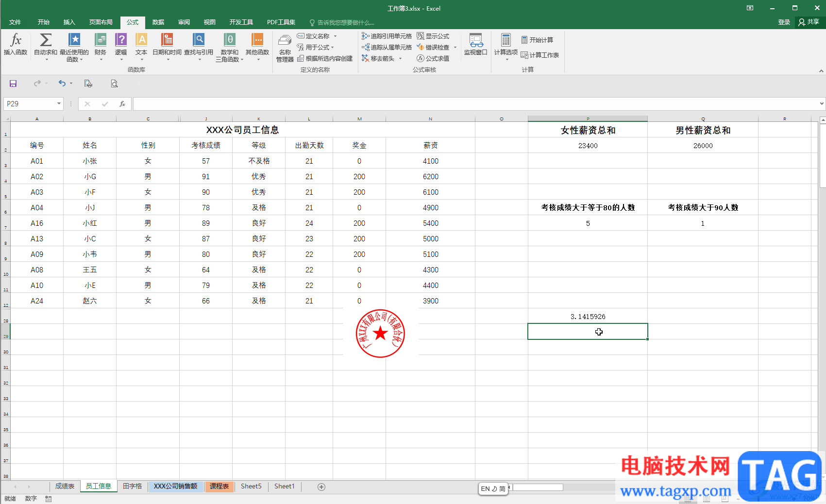
Task: Collapse the ribbon with the small arrow
Action: [x=821, y=71]
